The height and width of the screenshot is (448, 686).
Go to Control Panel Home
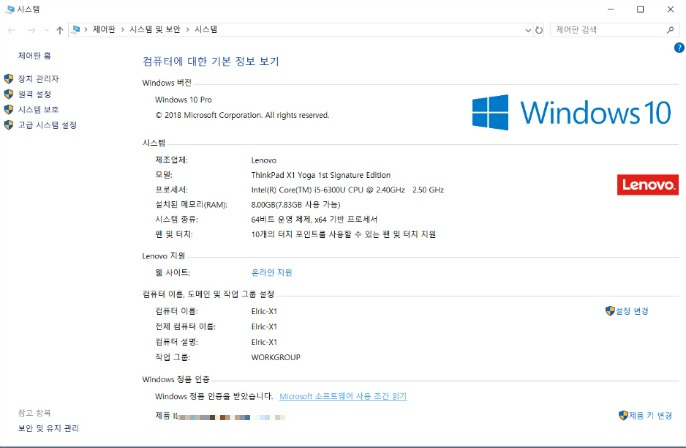point(34,56)
